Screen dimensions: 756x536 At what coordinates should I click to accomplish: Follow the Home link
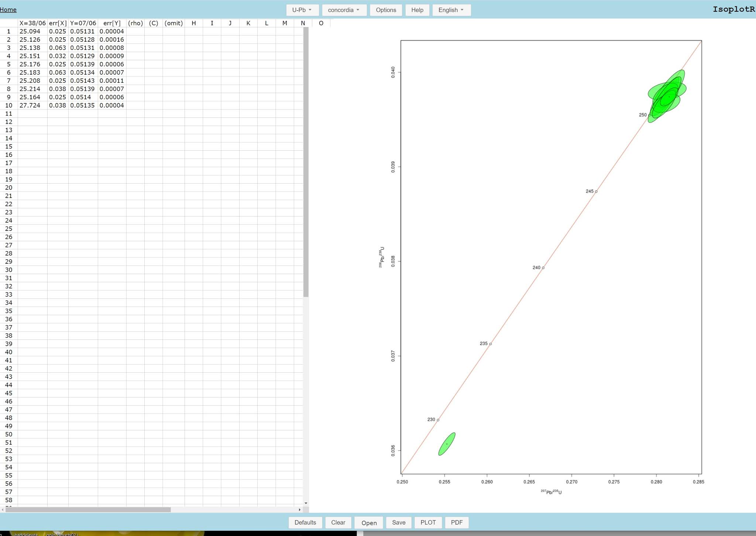point(8,10)
